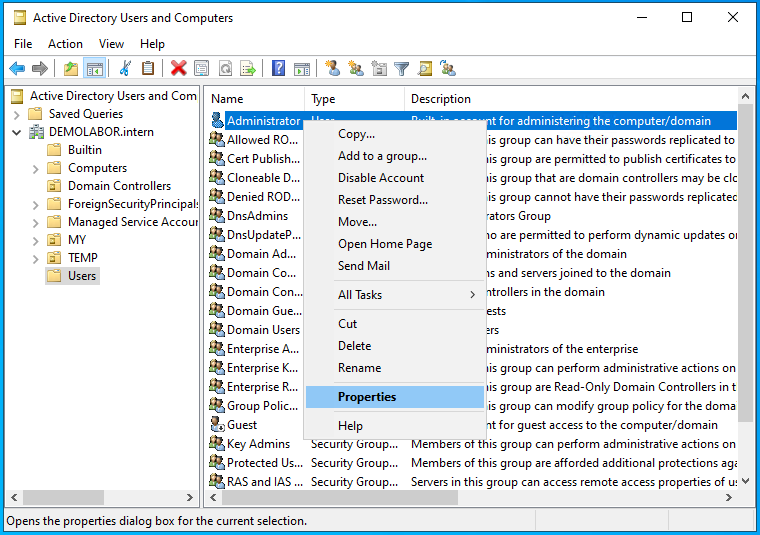Click the Export list toolbar icon
760x535 pixels.
(246, 68)
